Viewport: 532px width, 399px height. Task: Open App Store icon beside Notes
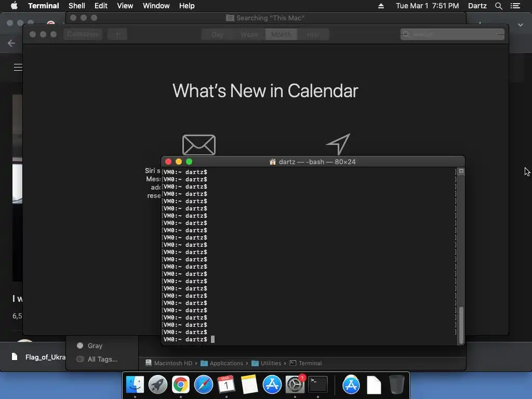pos(272,385)
